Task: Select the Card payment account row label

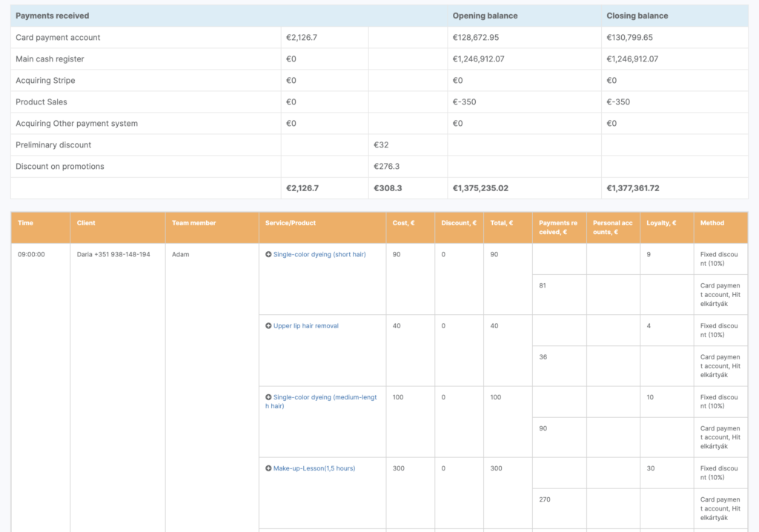Action: [58, 37]
